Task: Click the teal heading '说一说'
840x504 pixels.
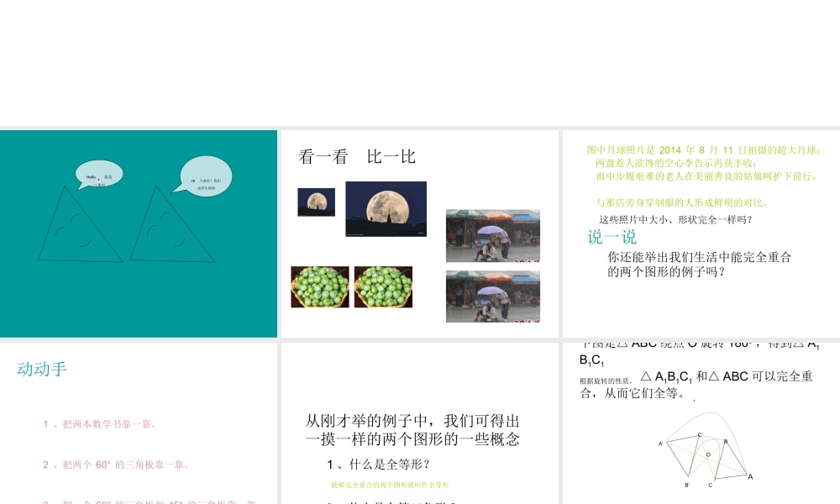Action: (612, 237)
